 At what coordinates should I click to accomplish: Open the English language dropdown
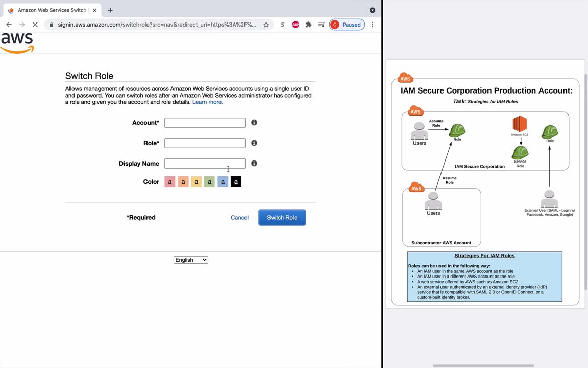coord(190,260)
